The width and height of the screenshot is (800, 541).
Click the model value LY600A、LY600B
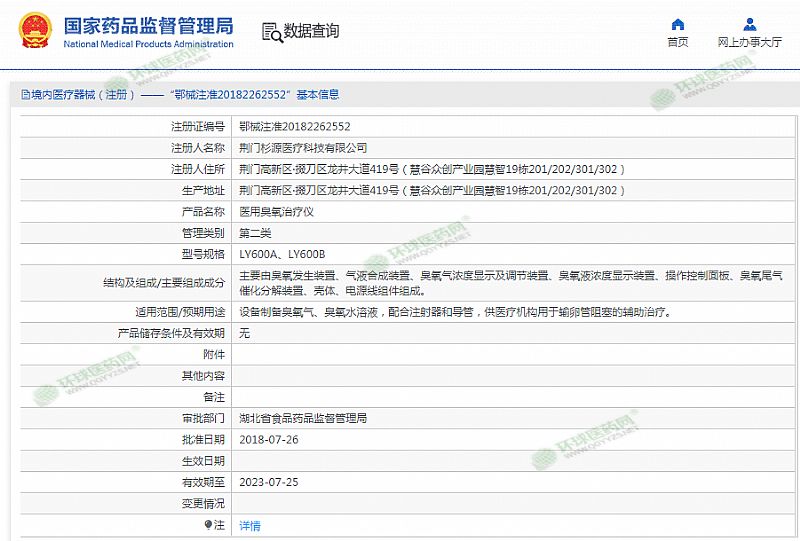(282, 254)
